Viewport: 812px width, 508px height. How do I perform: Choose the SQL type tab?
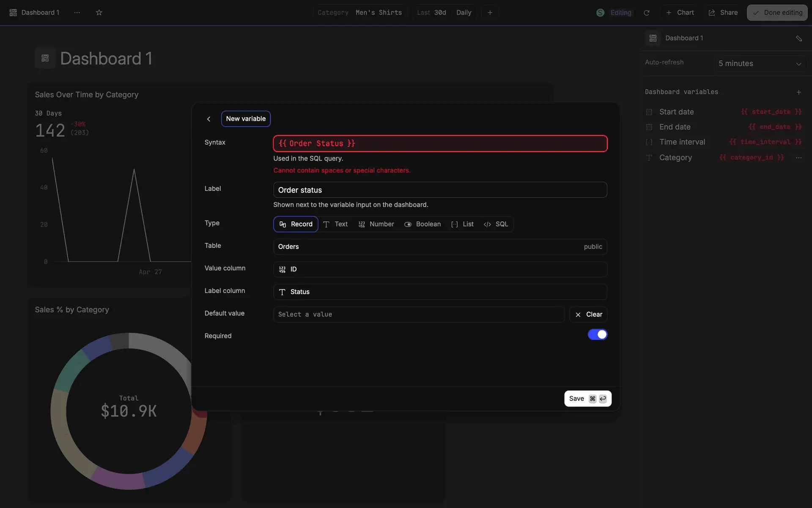(x=496, y=224)
